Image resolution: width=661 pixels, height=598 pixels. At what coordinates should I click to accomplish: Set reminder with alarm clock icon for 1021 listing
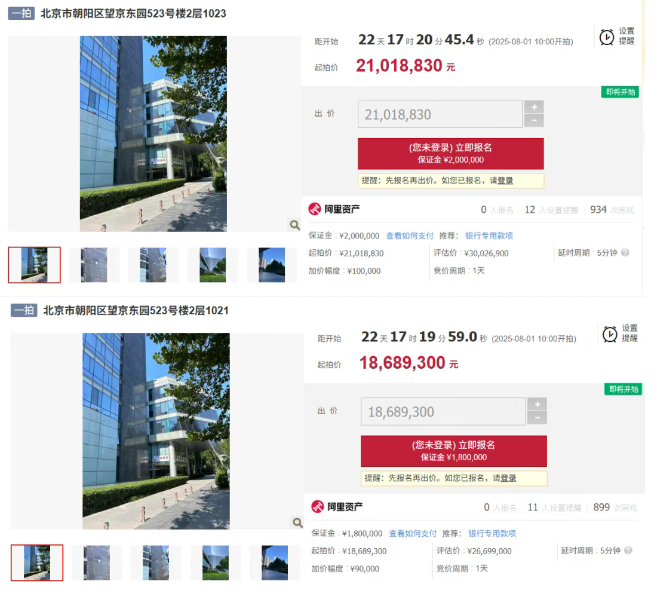point(620,334)
